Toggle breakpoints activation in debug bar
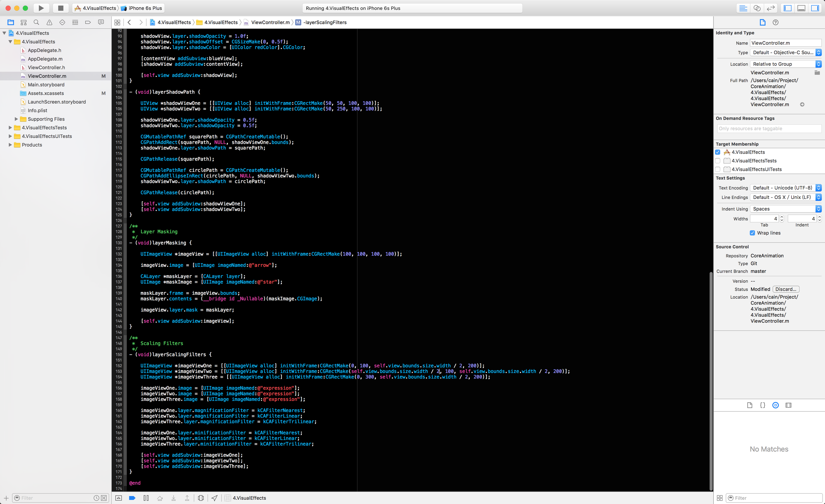Viewport: 825px width, 504px height. pos(132,498)
